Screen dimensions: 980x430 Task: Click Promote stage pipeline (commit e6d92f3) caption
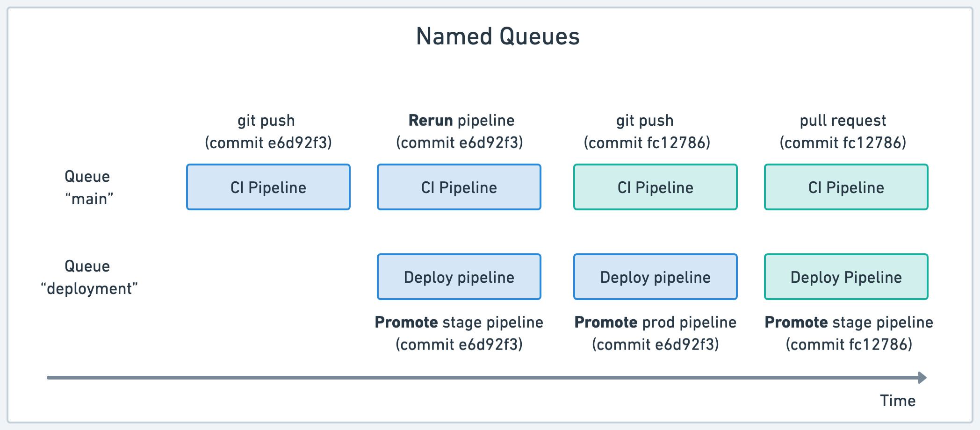[459, 333]
